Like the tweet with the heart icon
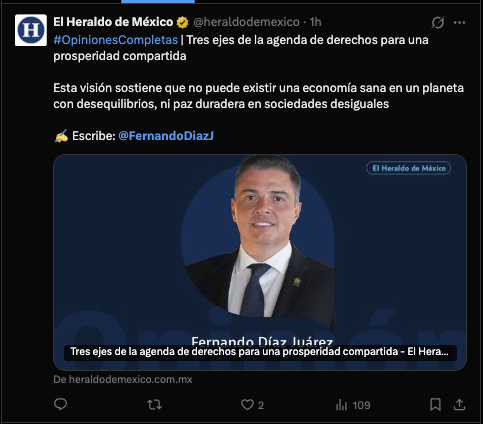This screenshot has width=483, height=424. (247, 405)
